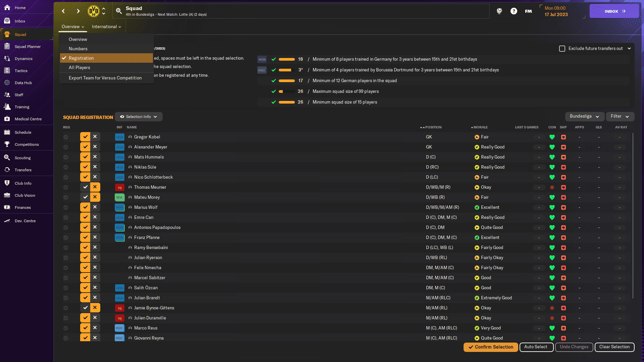Viewport: 644px width, 362px height.
Task: Choose Export Team for Versus Competition
Action: (106, 78)
